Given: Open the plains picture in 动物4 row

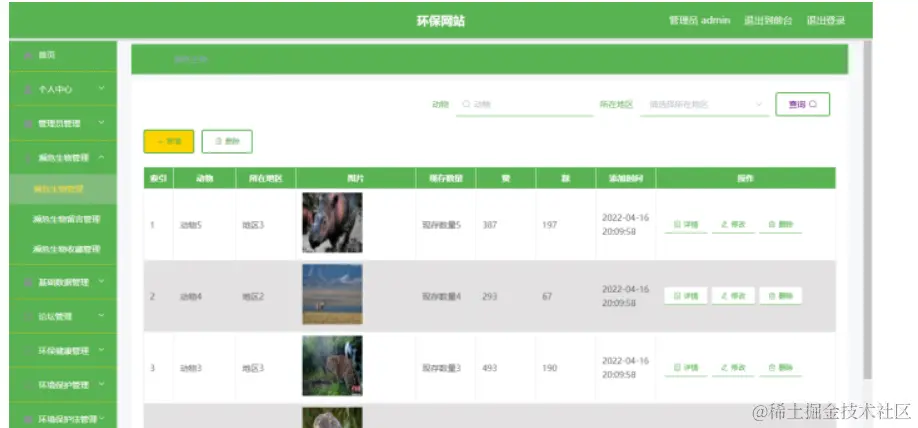Looking at the screenshot, I should coord(333,294).
